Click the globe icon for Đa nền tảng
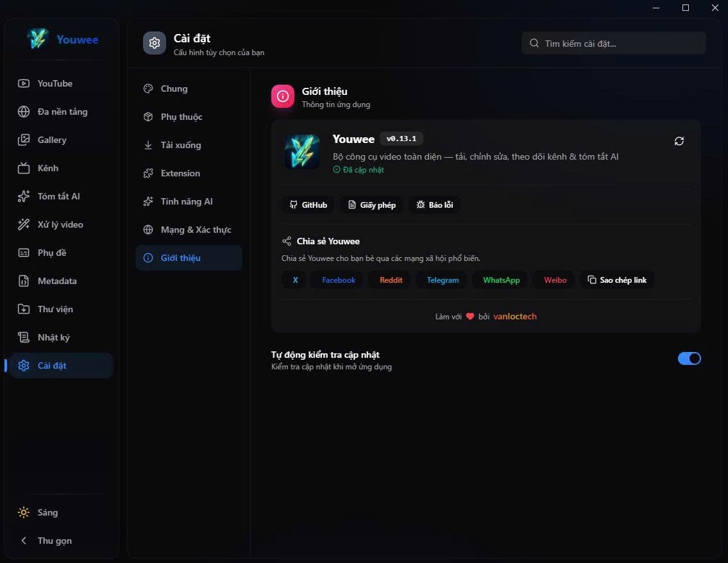Viewport: 728px width, 563px height. 24,112
